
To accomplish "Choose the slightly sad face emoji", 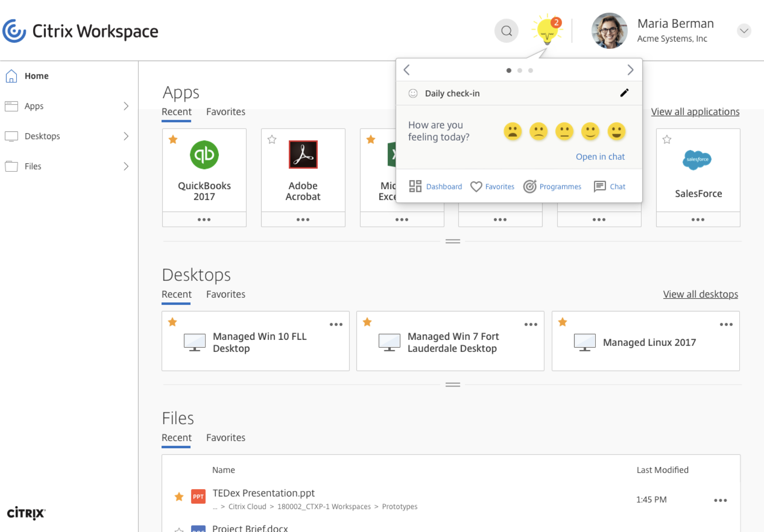I will coord(538,131).
